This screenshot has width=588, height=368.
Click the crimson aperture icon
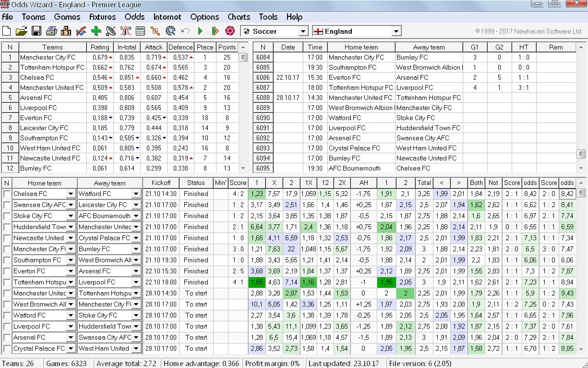tap(230, 31)
